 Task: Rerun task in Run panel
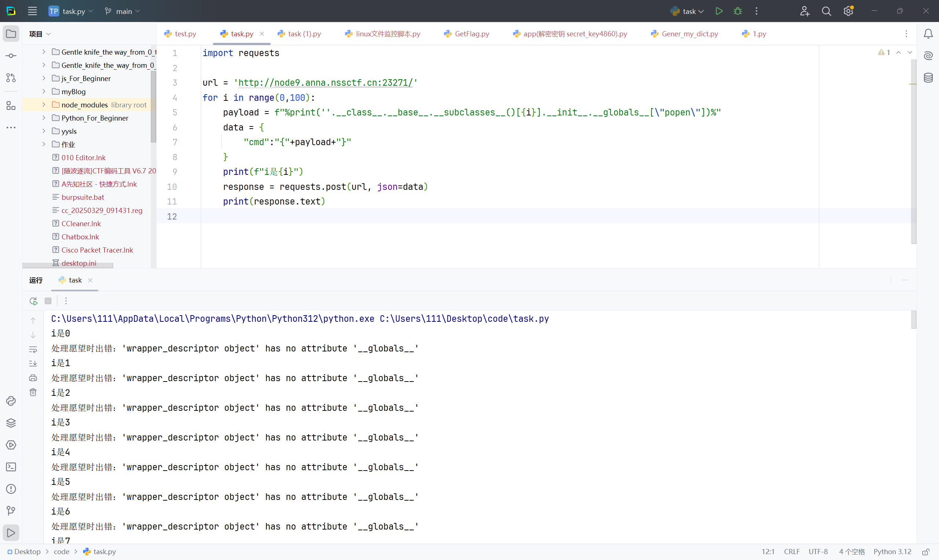[x=33, y=301]
